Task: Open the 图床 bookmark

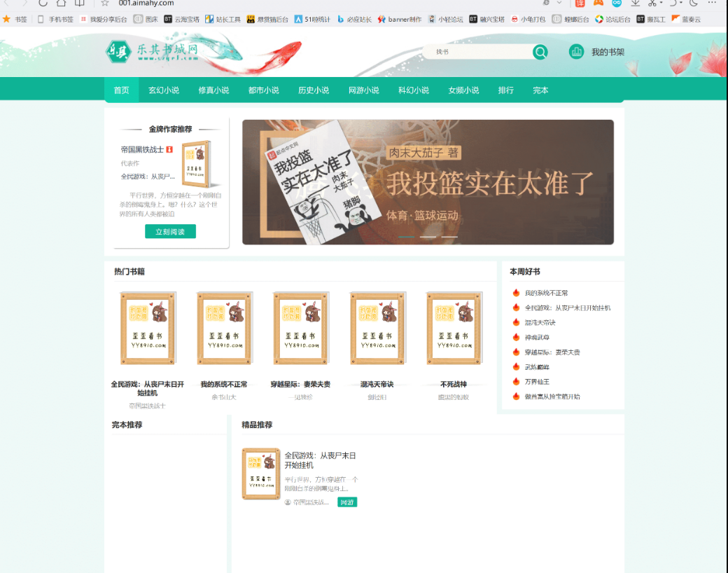Action: (146, 19)
